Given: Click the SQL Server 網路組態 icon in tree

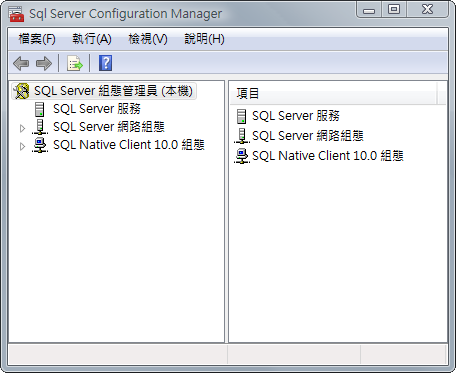Looking at the screenshot, I should point(40,127).
